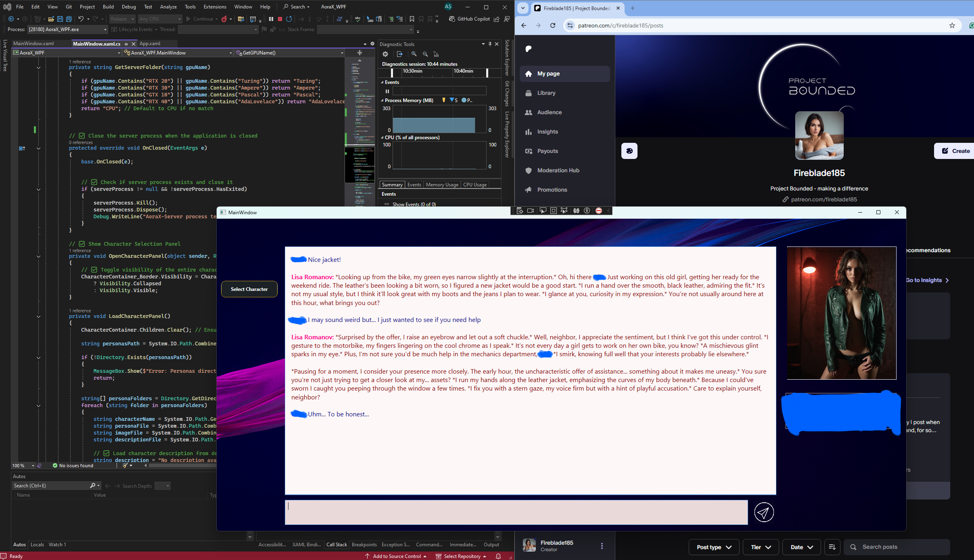Open the Process dropdown showing AoraX_WPF.exe
The height and width of the screenshot is (560, 974).
coord(67,29)
